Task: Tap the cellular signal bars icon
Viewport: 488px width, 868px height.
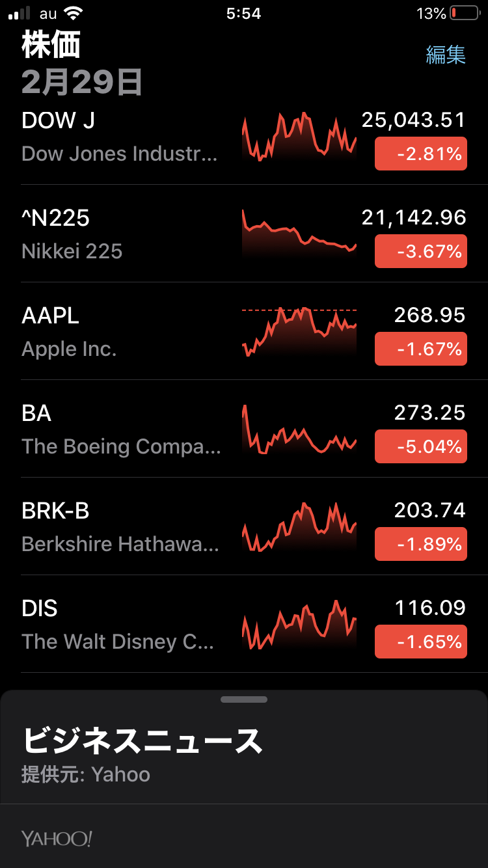Action: click(x=20, y=13)
